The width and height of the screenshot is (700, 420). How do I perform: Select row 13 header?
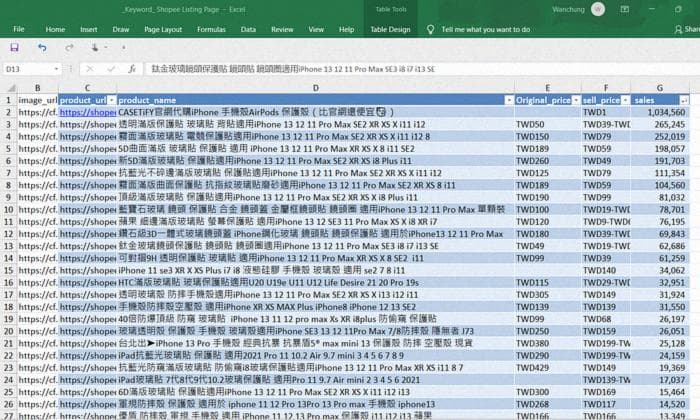click(x=8, y=246)
